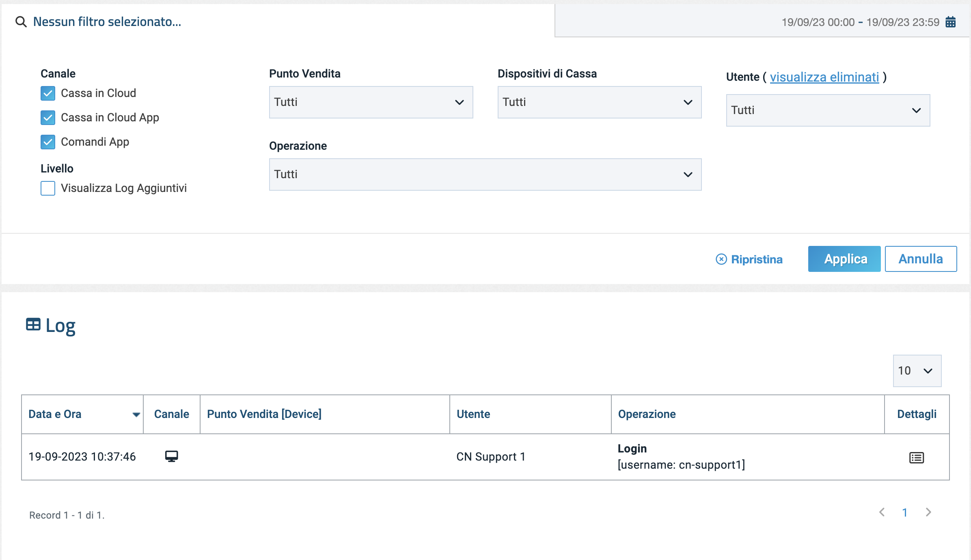The height and width of the screenshot is (560, 971).
Task: Change the records per page selector
Action: point(917,371)
